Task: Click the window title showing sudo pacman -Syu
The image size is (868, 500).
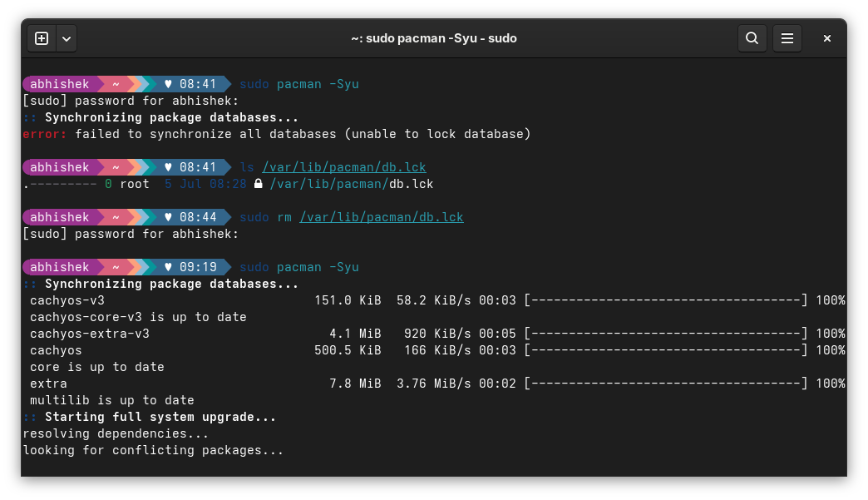Action: 434,38
